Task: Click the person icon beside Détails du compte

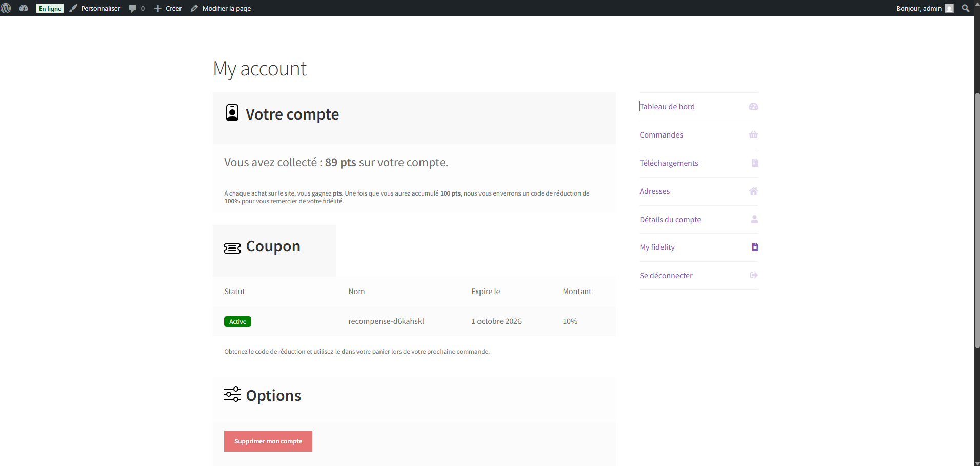Action: point(753,219)
